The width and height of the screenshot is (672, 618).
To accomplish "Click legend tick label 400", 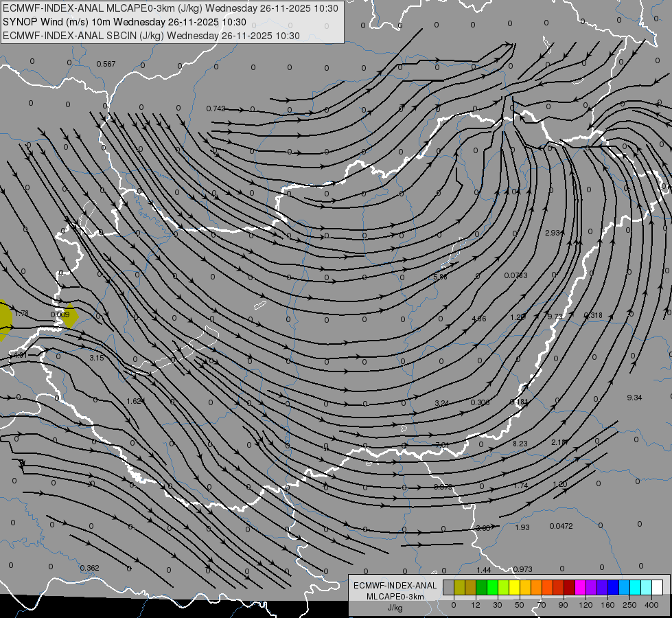I will click(651, 605).
